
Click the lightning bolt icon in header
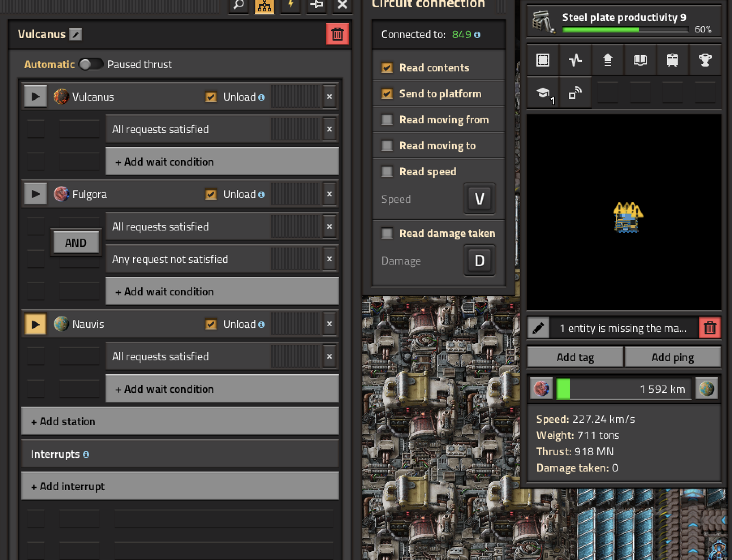coord(291,5)
